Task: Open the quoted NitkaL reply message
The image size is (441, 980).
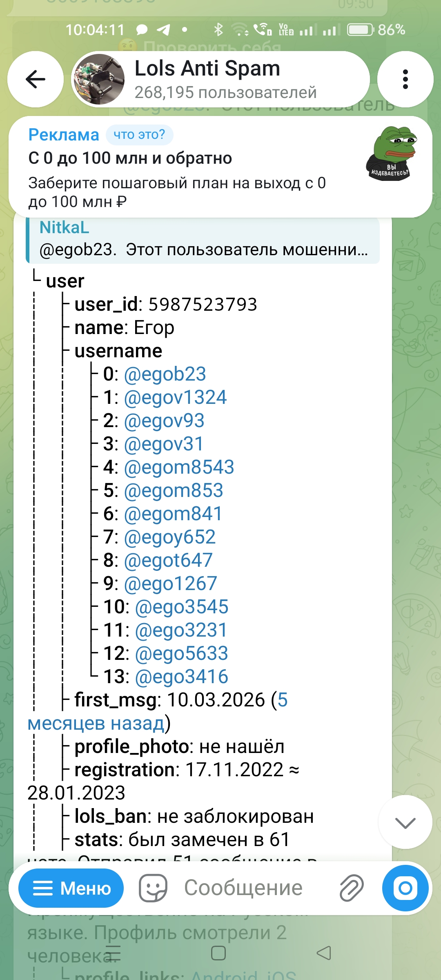Action: (203, 240)
